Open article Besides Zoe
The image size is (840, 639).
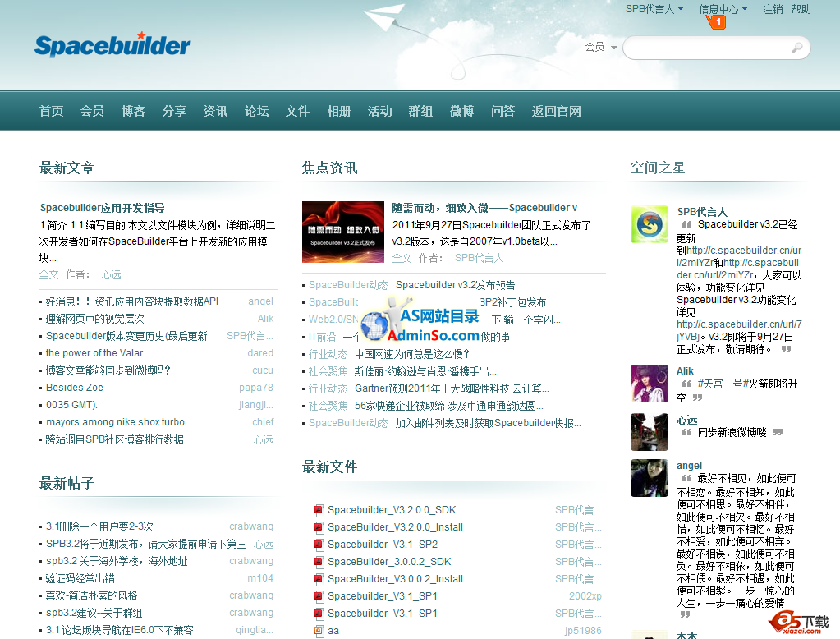(75, 388)
